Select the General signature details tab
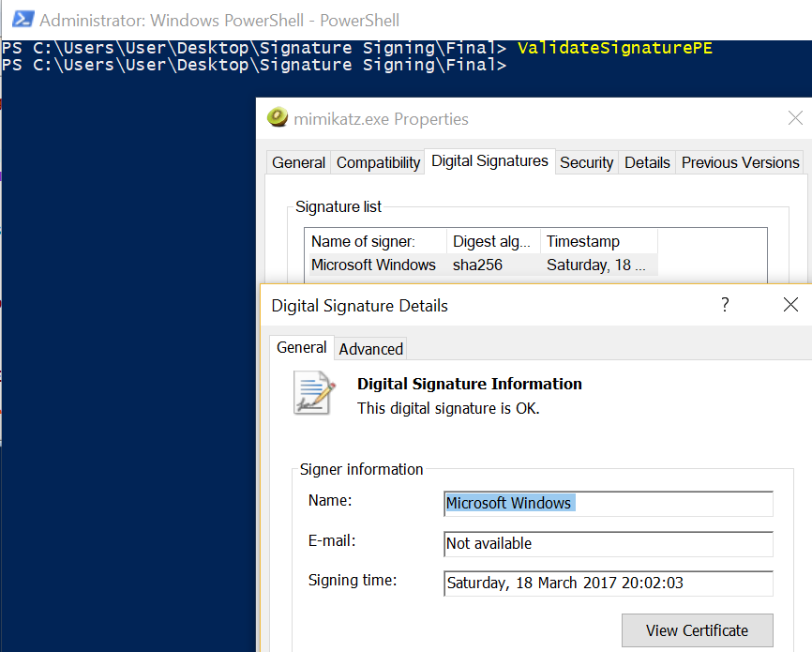 [301, 347]
